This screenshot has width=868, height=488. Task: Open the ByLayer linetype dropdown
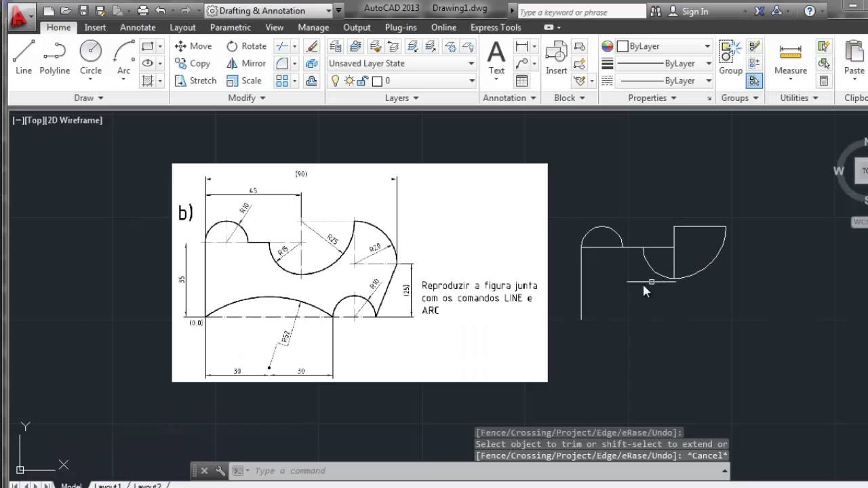coord(663,81)
